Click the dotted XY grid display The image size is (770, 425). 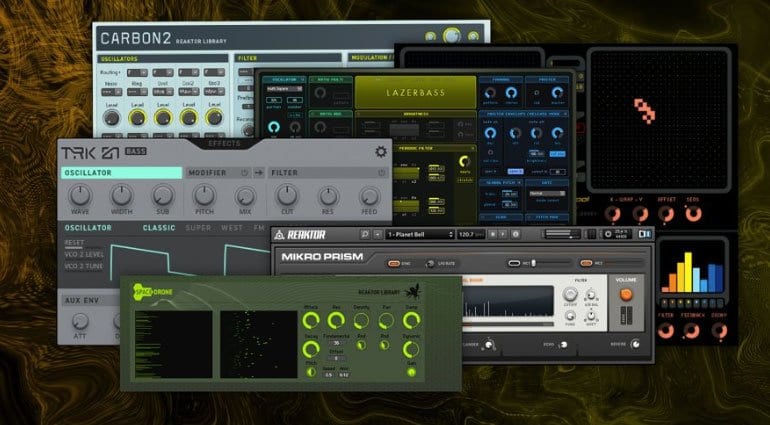click(x=660, y=119)
